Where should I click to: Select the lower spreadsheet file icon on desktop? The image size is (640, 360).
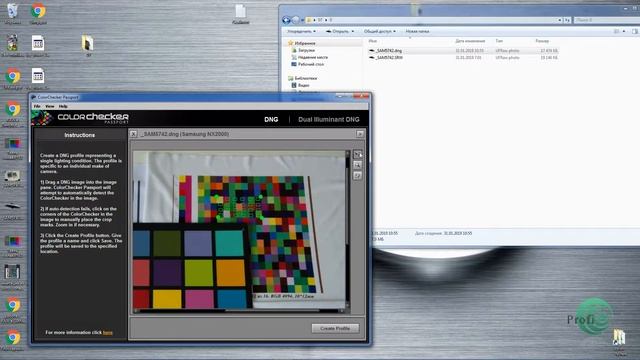pos(38,78)
